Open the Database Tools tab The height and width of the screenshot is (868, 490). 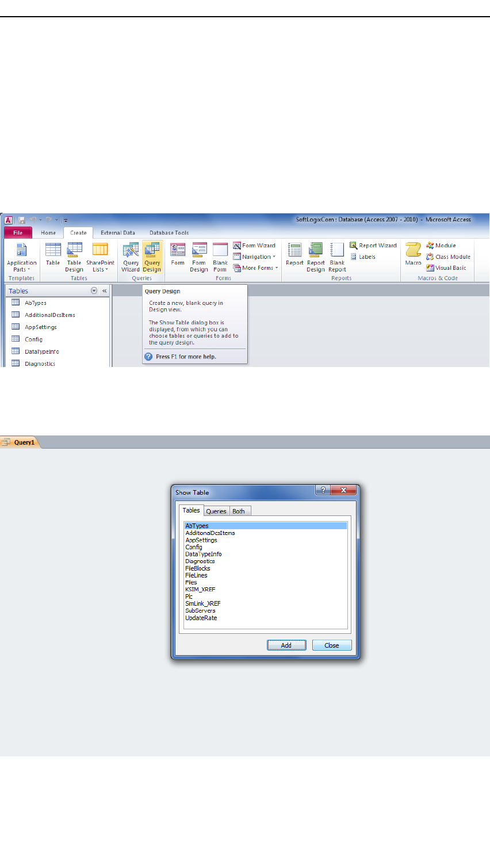point(169,233)
